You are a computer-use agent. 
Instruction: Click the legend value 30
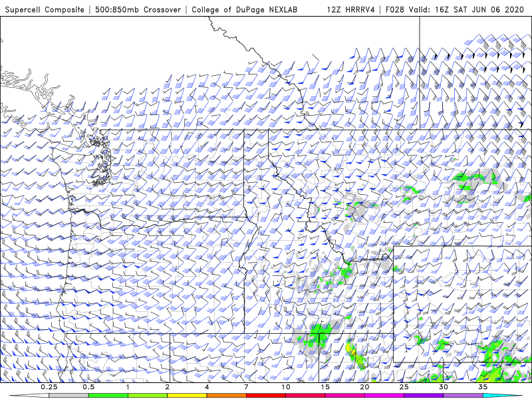(443, 387)
